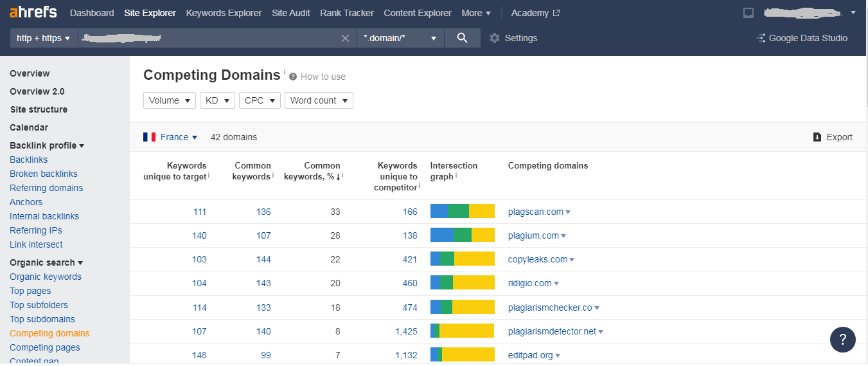Open Settings gear next to search
Viewport: 868px width, 366px height.
[x=494, y=38]
